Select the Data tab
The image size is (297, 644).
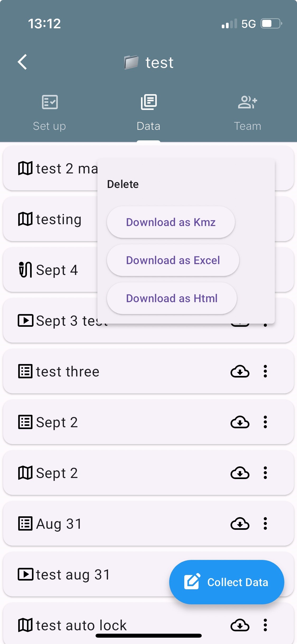pos(148,113)
